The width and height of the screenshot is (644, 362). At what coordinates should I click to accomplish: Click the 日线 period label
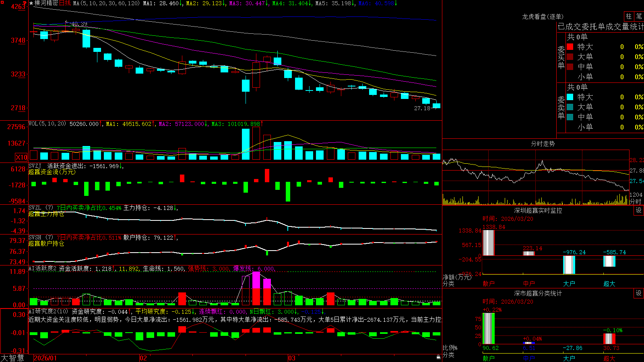[x=65, y=3]
